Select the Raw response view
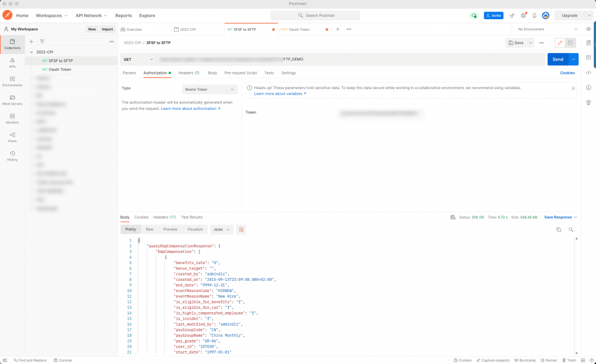Viewport: 596px width, 364px height. click(x=150, y=229)
